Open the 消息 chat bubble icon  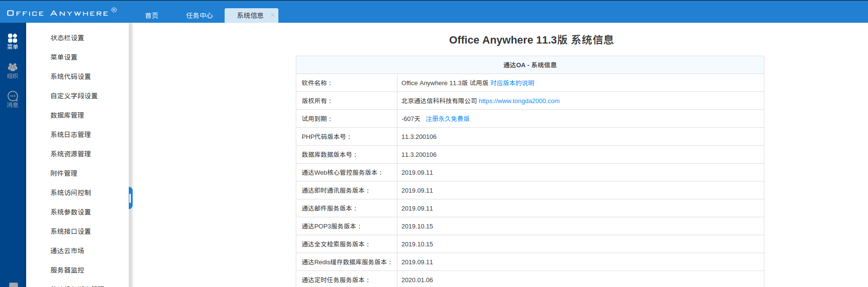(x=13, y=99)
